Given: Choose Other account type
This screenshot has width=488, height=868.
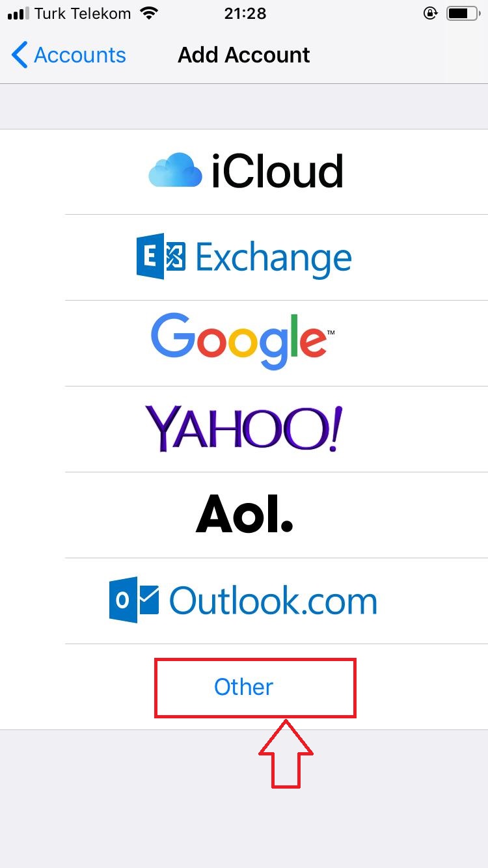Looking at the screenshot, I should click(244, 687).
